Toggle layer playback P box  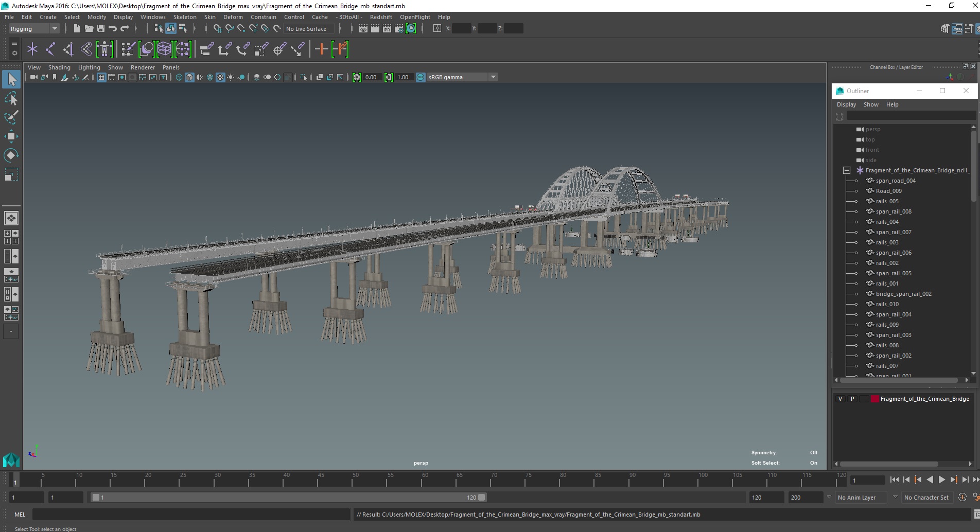852,399
